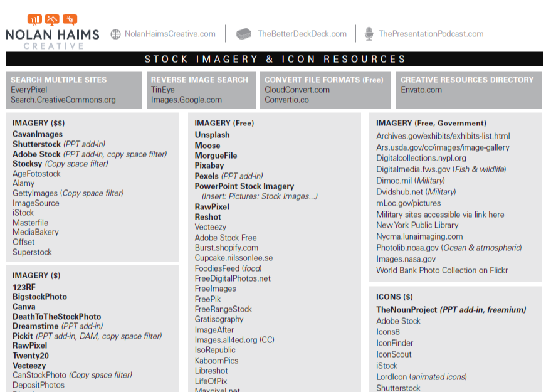
Task: Click Burst.shopify.com entry
Action: tap(226, 248)
